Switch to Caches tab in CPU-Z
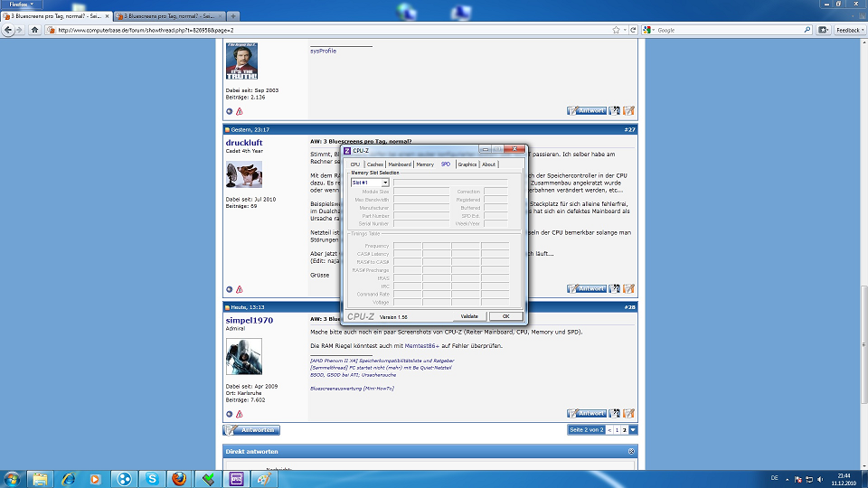 pyautogui.click(x=374, y=164)
